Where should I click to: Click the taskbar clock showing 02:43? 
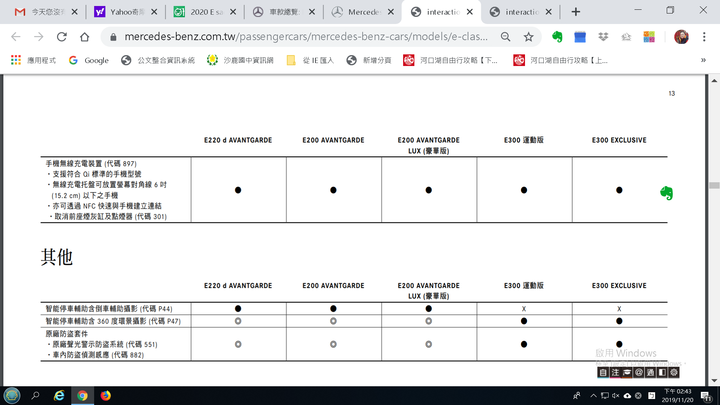click(x=677, y=396)
